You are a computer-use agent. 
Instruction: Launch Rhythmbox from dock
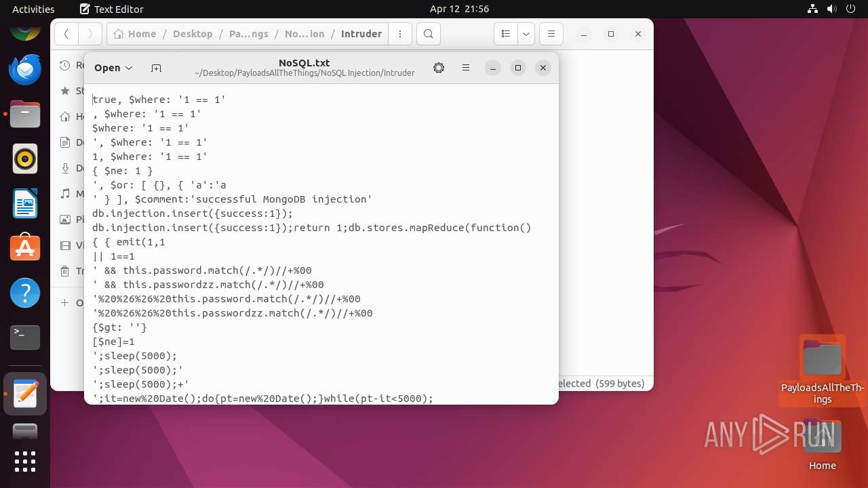point(25,159)
